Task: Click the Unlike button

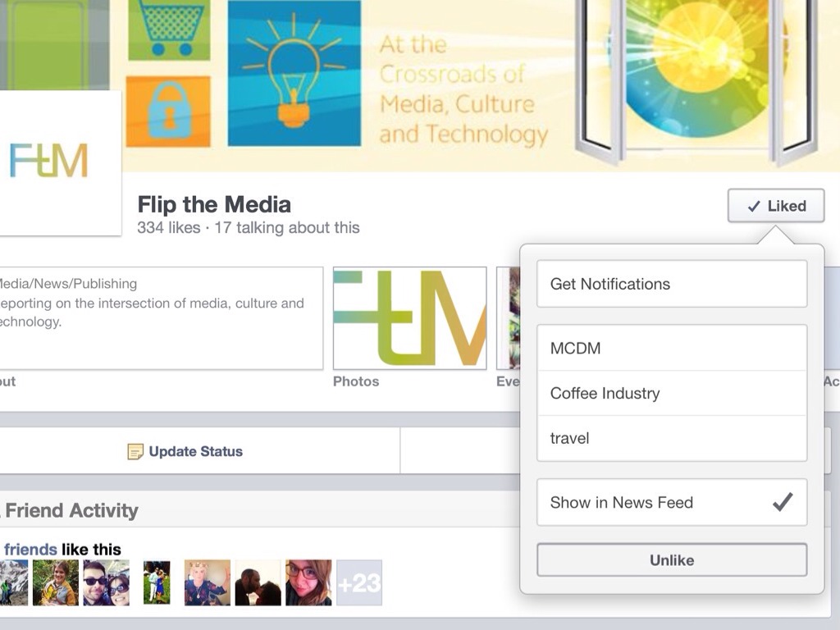Action: (672, 560)
